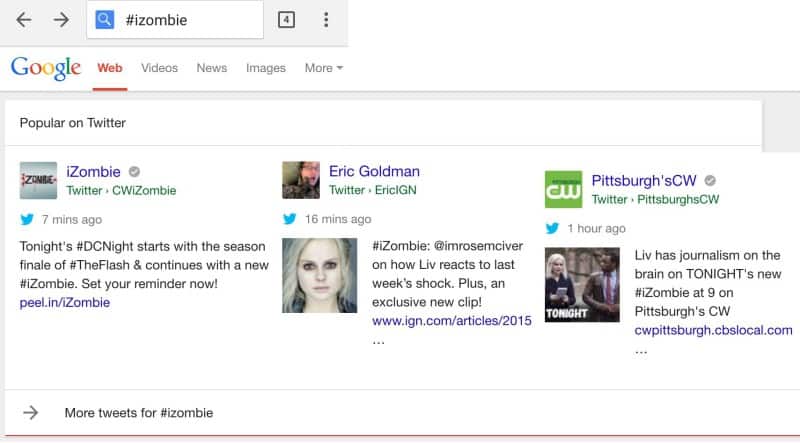Image resolution: width=800 pixels, height=443 pixels.
Task: Follow the www.ign.com/articles/2015 link
Action: 452,321
